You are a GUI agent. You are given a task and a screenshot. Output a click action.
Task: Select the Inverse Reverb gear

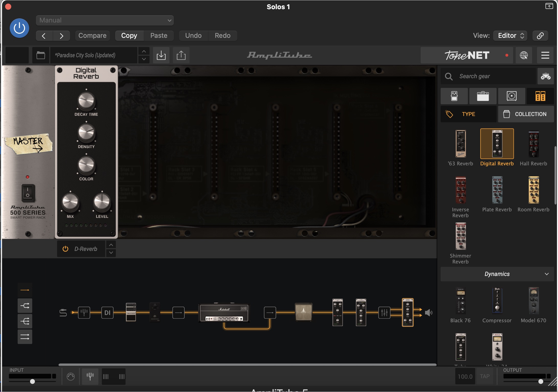point(460,197)
